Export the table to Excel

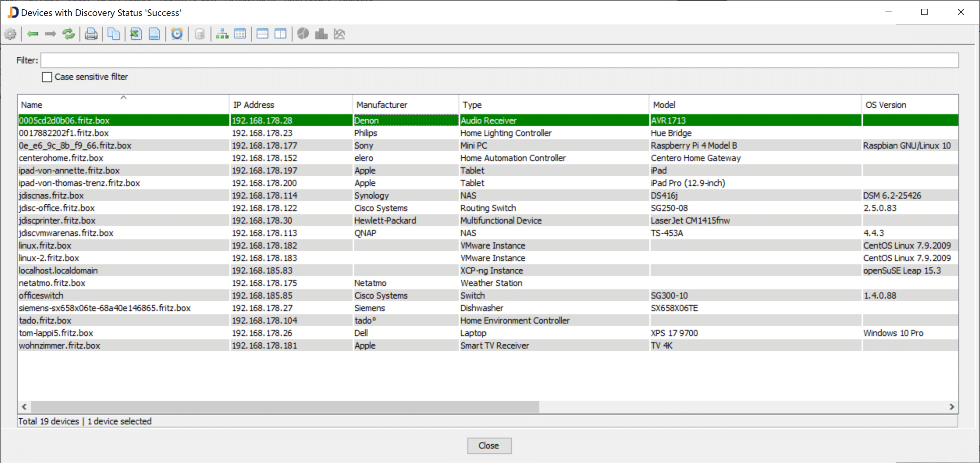tap(135, 34)
